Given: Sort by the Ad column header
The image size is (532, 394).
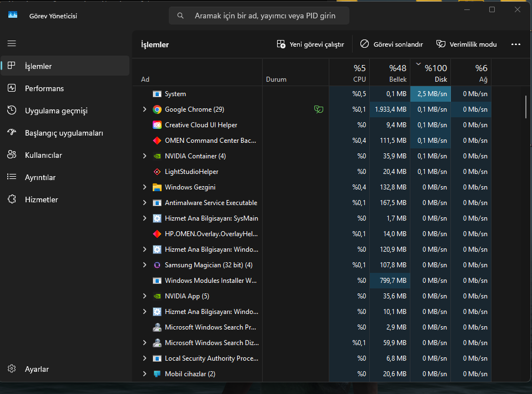Looking at the screenshot, I should pyautogui.click(x=198, y=72).
